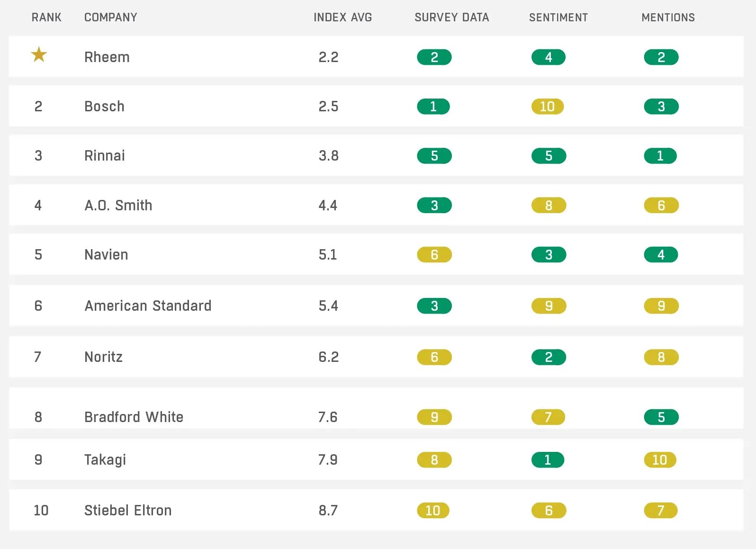Open the American Standard company name
The height and width of the screenshot is (549, 756).
point(148,306)
